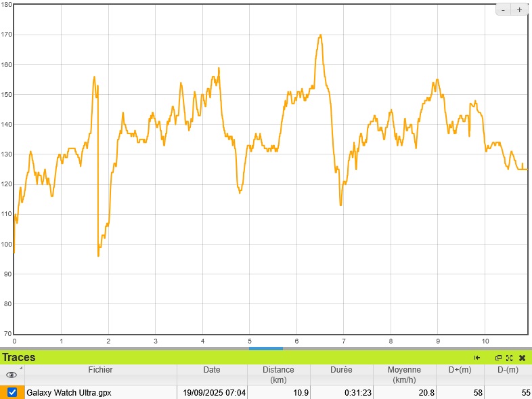Detach the Traces panel into a window
Screen dimensions: 532x399
[x=498, y=358]
